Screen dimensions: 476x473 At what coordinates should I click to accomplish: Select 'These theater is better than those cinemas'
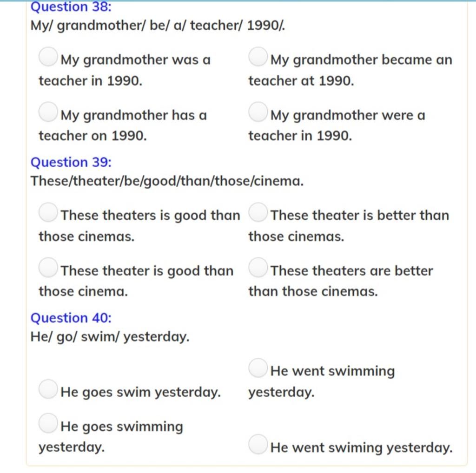click(x=258, y=212)
